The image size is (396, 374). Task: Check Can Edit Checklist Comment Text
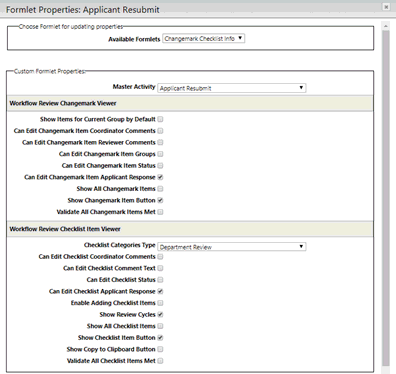click(x=160, y=268)
